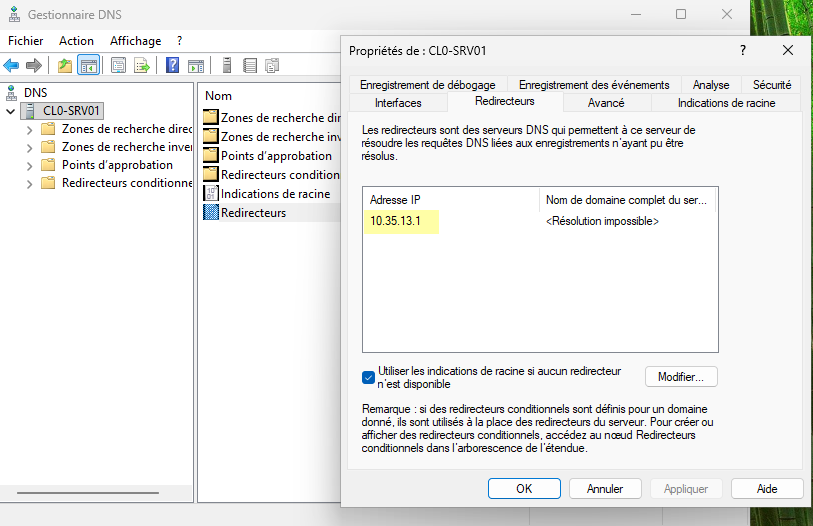The image size is (813, 526).
Task: Click the Up one level folder icon
Action: point(65,65)
